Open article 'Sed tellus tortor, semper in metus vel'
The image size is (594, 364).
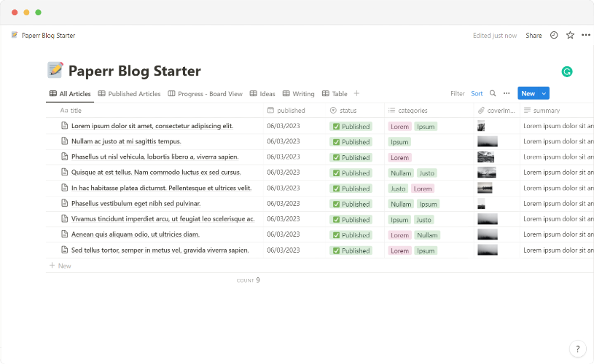click(x=160, y=250)
